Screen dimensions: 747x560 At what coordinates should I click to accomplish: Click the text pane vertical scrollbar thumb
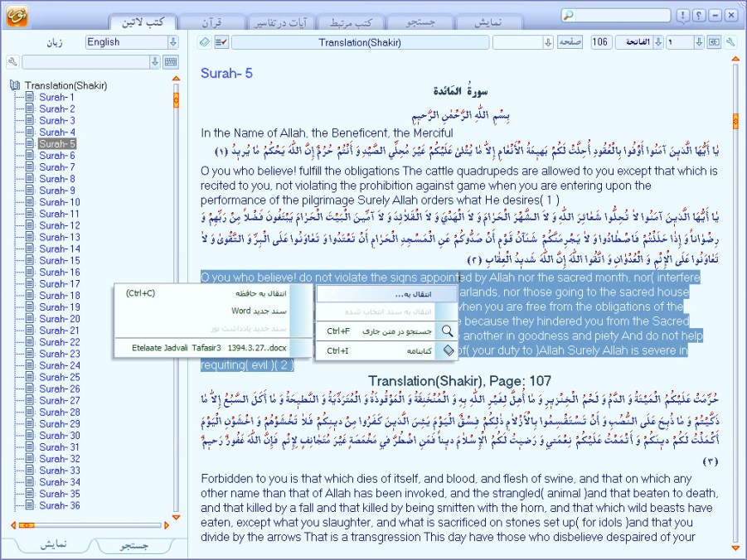pos(735,121)
